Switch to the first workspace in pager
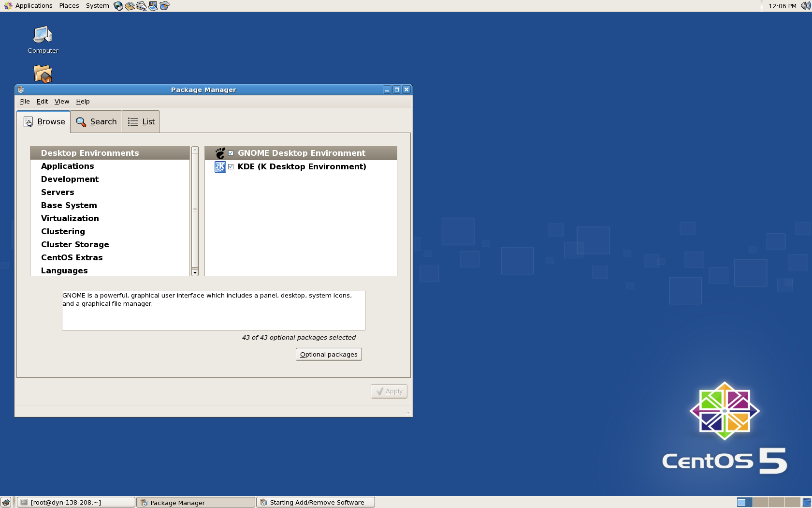Screen dimensions: 812x508 point(745,502)
